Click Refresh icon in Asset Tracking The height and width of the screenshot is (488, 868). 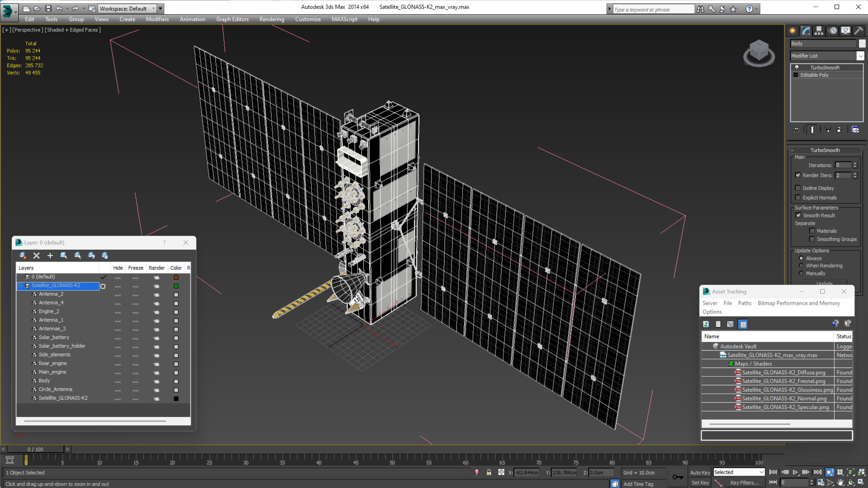(x=706, y=324)
